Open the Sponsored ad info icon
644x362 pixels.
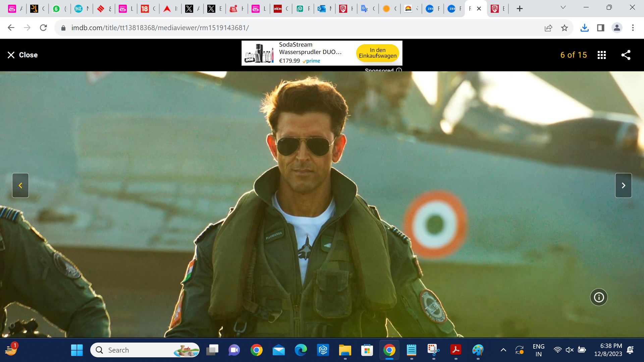399,70
